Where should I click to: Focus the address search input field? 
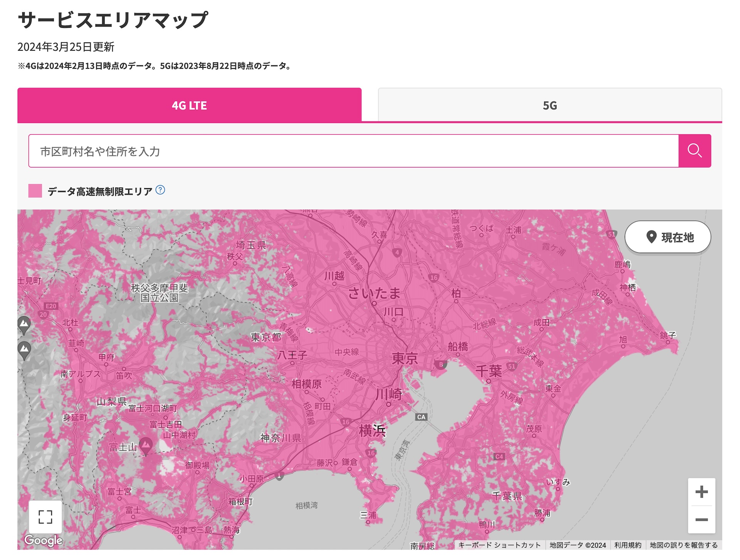pos(353,151)
